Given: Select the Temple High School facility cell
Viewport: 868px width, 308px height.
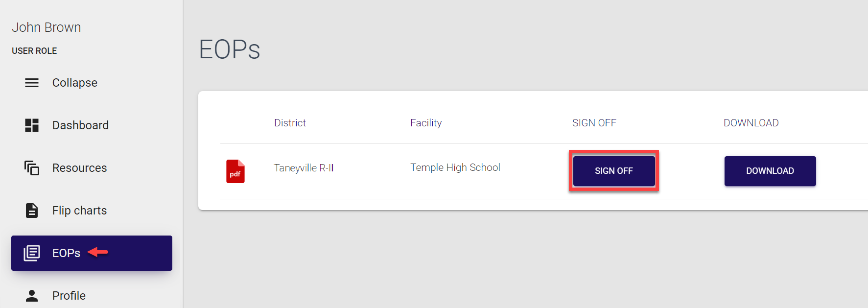Looking at the screenshot, I should 455,167.
